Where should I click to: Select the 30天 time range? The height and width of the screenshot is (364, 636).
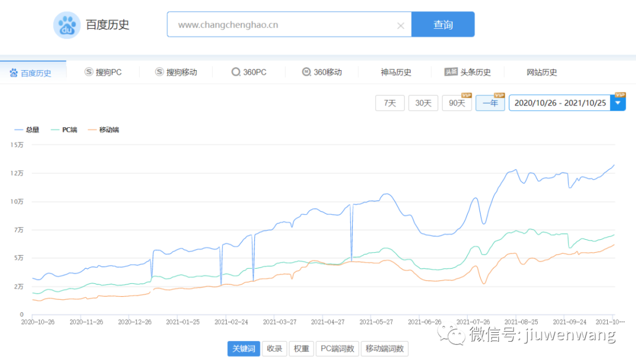point(423,103)
